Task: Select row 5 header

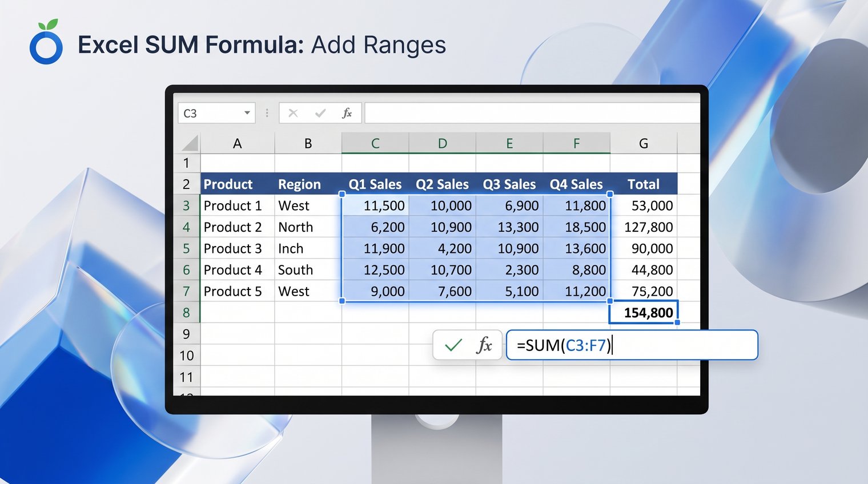Action: [187, 248]
